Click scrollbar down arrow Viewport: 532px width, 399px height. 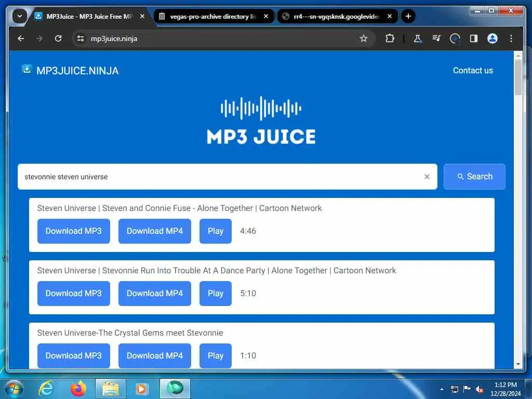tap(518, 364)
